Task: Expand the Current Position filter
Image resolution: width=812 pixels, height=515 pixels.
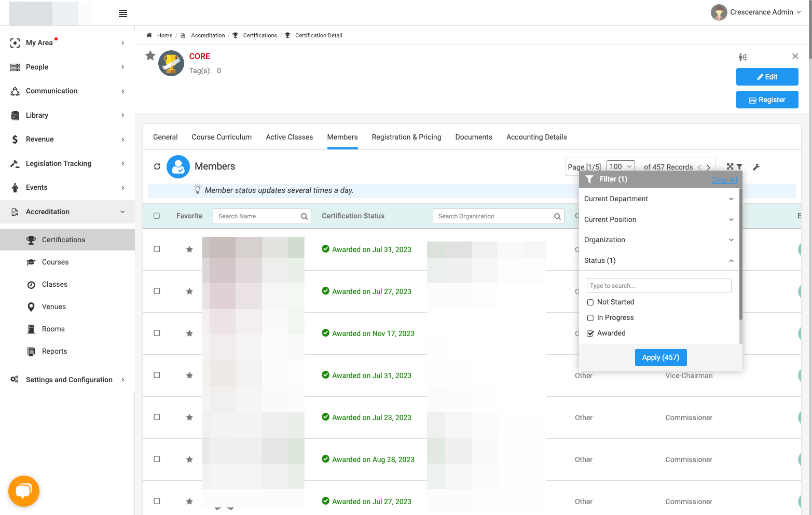Action: click(x=659, y=219)
